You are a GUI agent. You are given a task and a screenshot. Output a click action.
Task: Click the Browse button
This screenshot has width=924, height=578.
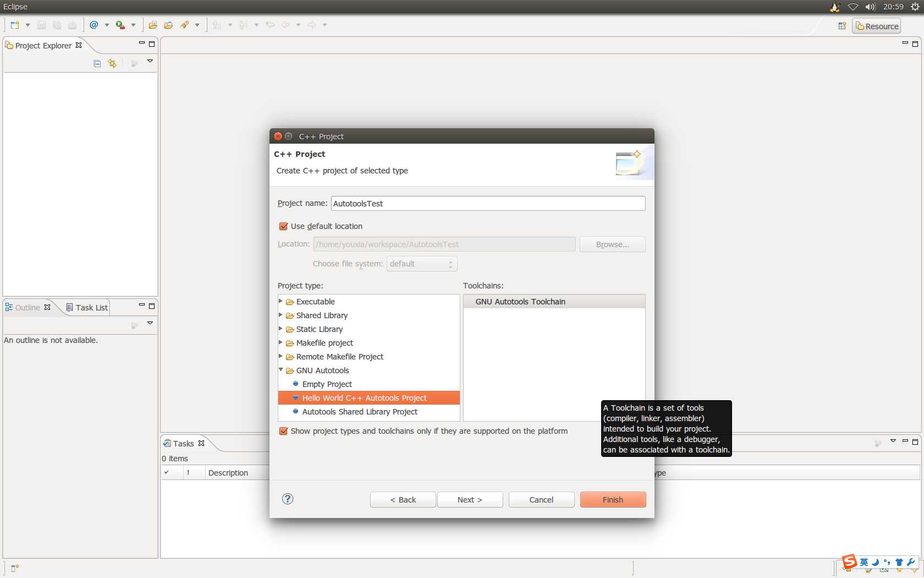click(x=612, y=244)
